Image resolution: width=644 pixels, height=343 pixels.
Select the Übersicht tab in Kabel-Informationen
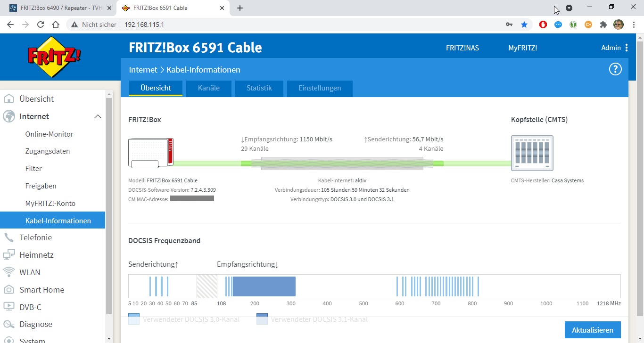tap(156, 88)
